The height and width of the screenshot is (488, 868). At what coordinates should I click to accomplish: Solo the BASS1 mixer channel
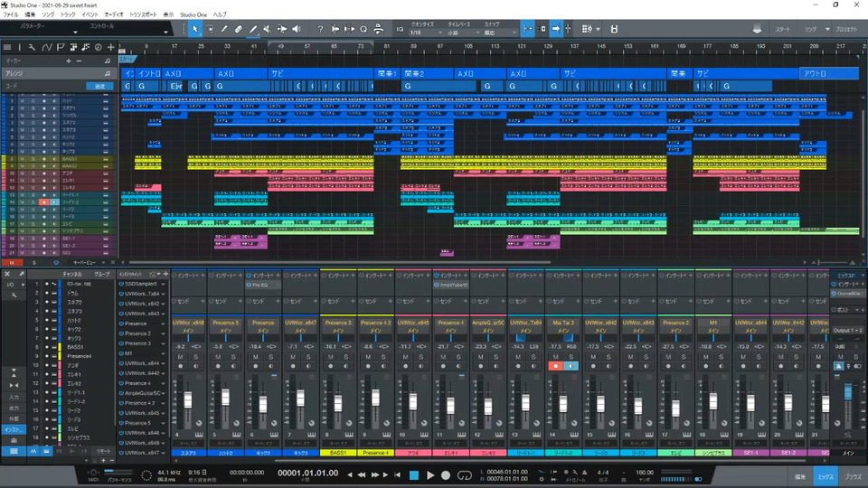pos(345,357)
